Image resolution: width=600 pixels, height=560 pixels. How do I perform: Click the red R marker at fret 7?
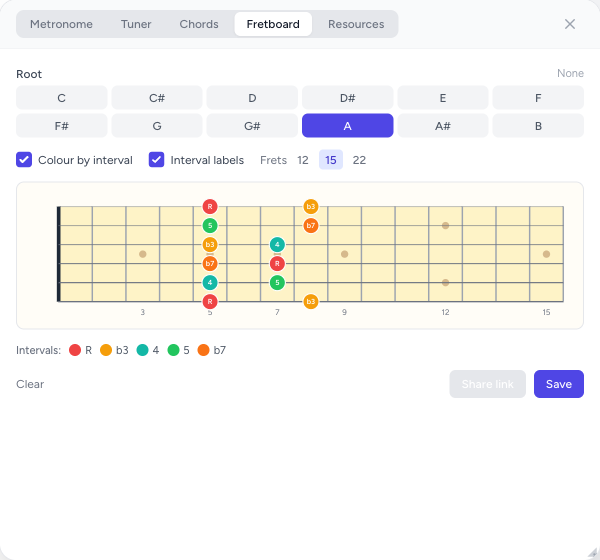pos(277,263)
